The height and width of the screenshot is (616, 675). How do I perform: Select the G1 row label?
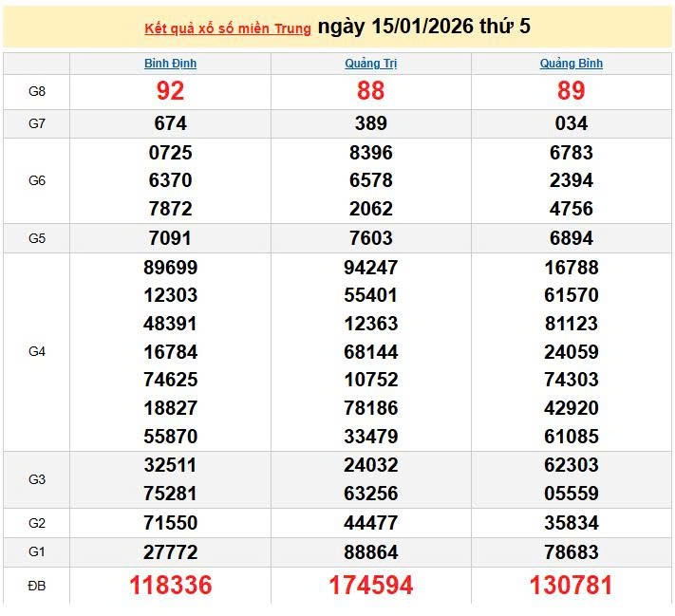[37, 551]
